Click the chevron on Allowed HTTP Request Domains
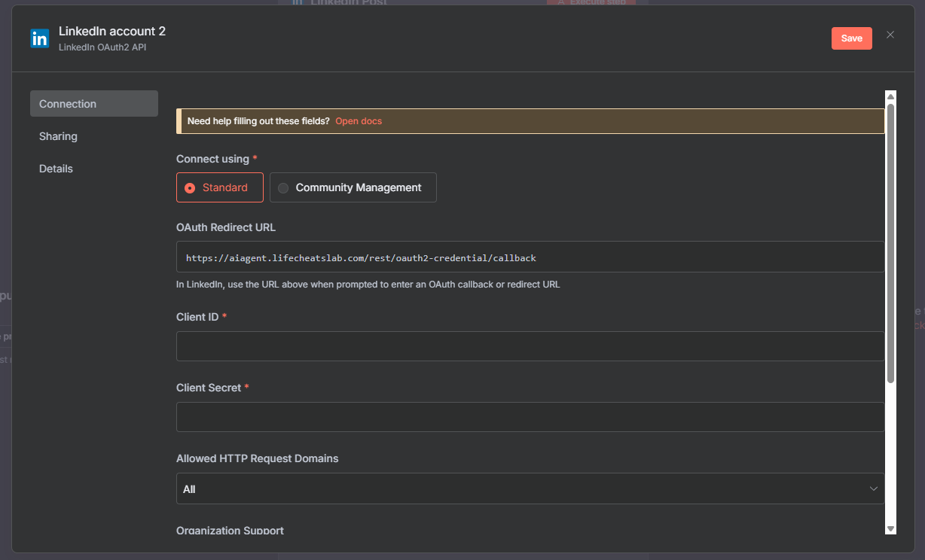Viewport: 925px width, 560px height. 874,488
